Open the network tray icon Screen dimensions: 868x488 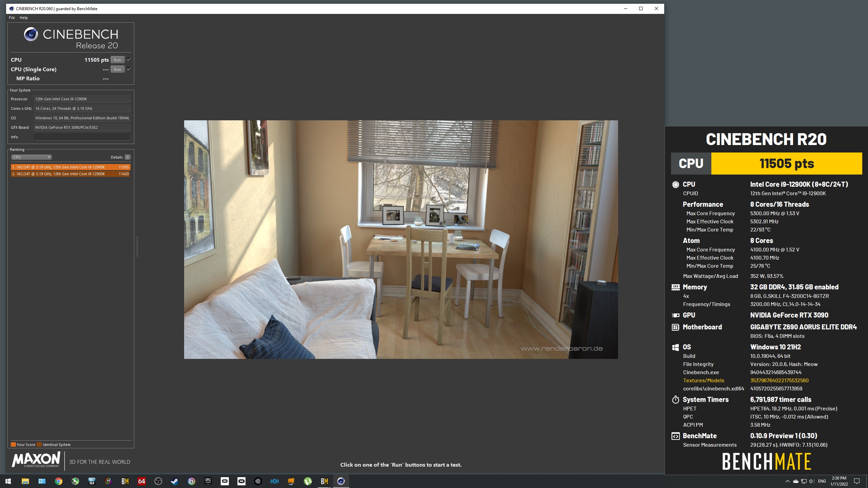point(804,481)
